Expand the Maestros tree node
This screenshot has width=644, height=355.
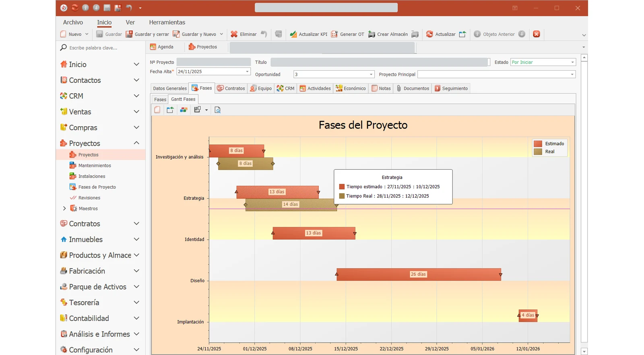pyautogui.click(x=64, y=209)
